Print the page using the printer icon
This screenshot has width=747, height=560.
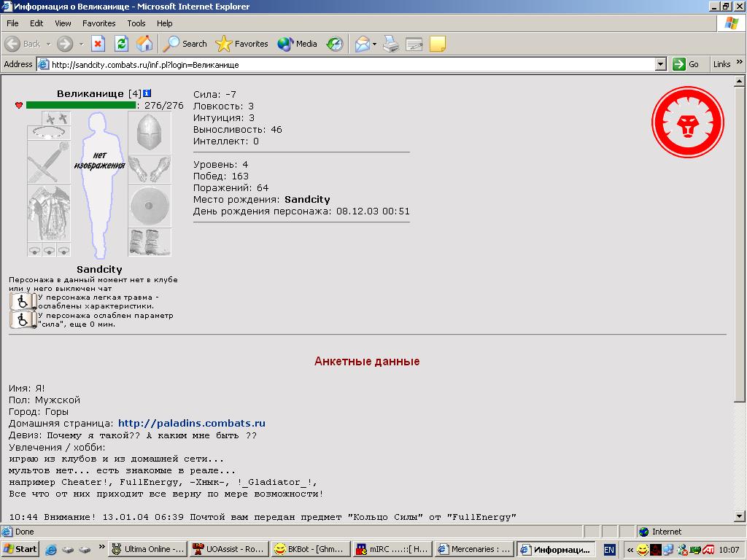[x=391, y=44]
